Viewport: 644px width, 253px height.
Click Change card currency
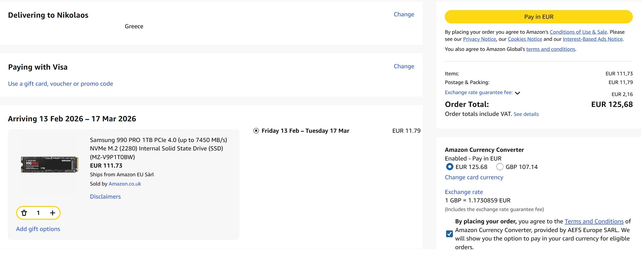click(474, 177)
